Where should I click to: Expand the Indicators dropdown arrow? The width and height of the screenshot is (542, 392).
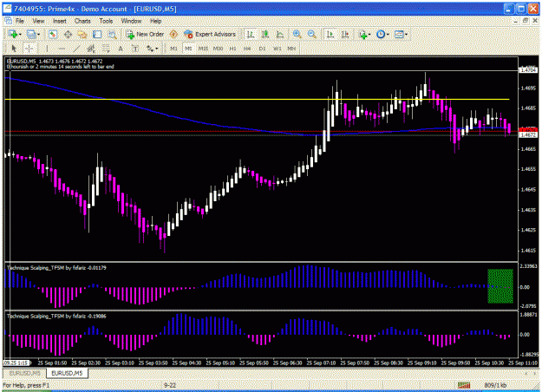coord(369,35)
